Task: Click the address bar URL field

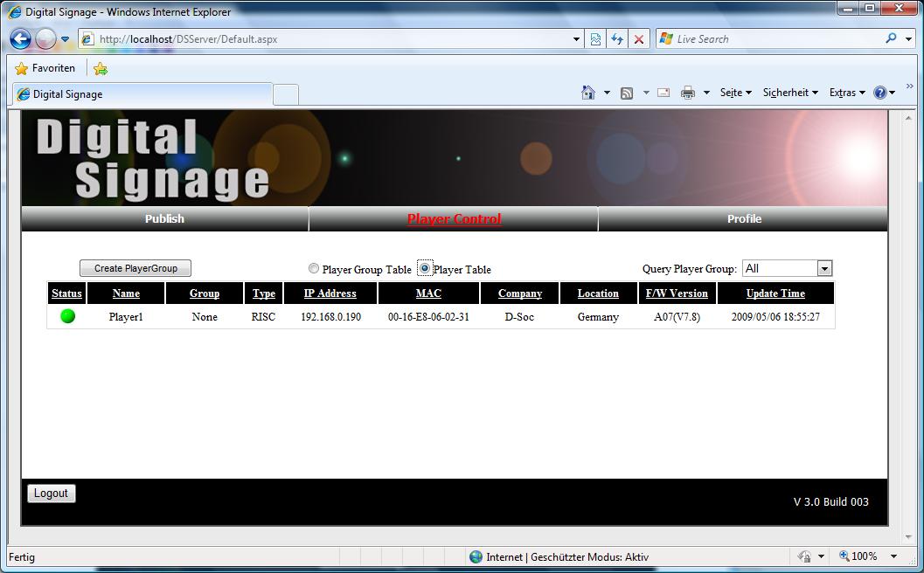Action: click(x=332, y=39)
